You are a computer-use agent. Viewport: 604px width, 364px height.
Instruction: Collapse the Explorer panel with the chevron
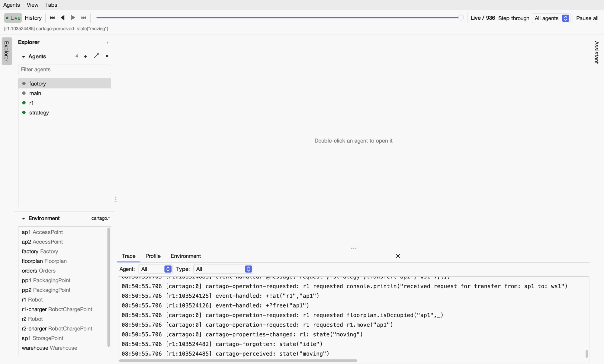[x=108, y=43]
